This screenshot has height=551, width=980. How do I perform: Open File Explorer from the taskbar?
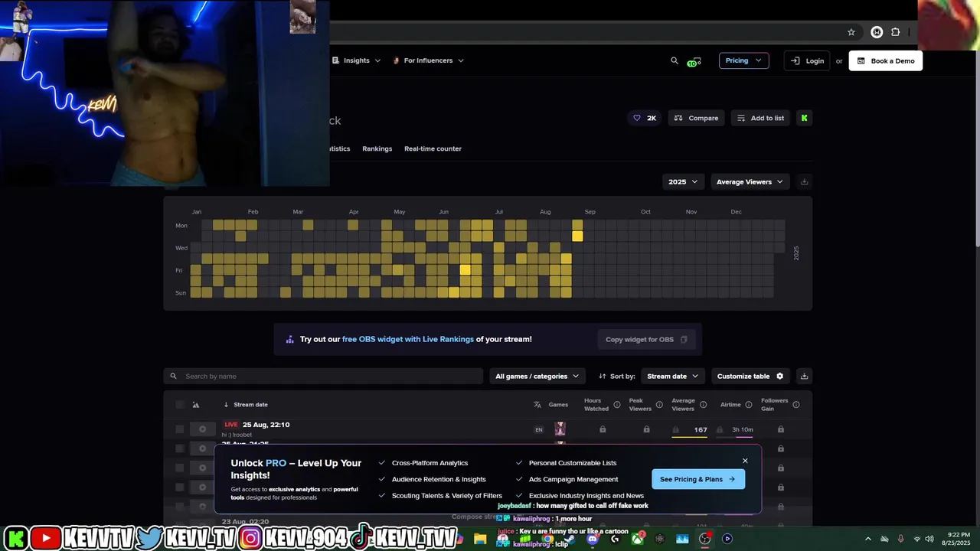tap(480, 539)
